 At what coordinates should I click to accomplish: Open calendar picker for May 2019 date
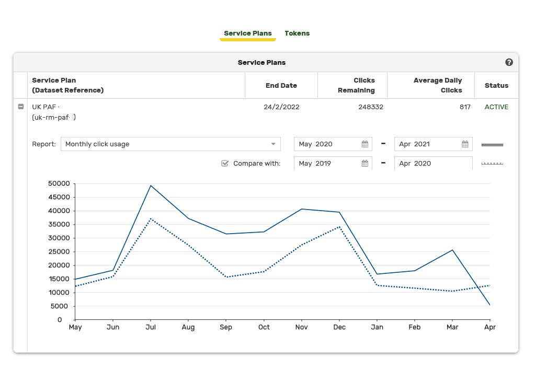pos(365,164)
